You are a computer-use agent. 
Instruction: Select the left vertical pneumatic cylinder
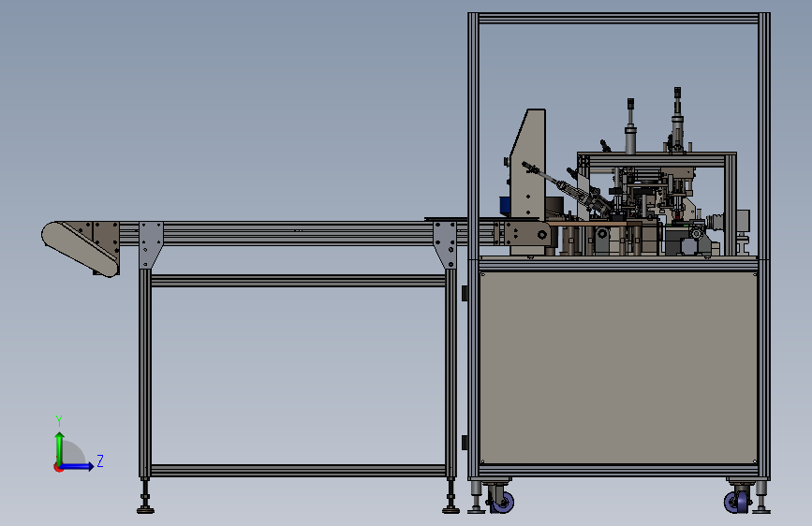pos(629,126)
